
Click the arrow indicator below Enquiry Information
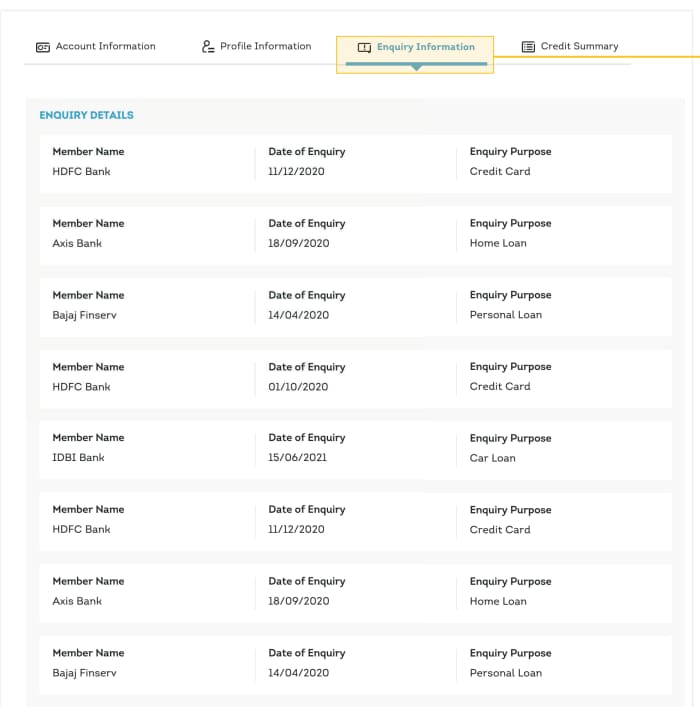[x=416, y=67]
